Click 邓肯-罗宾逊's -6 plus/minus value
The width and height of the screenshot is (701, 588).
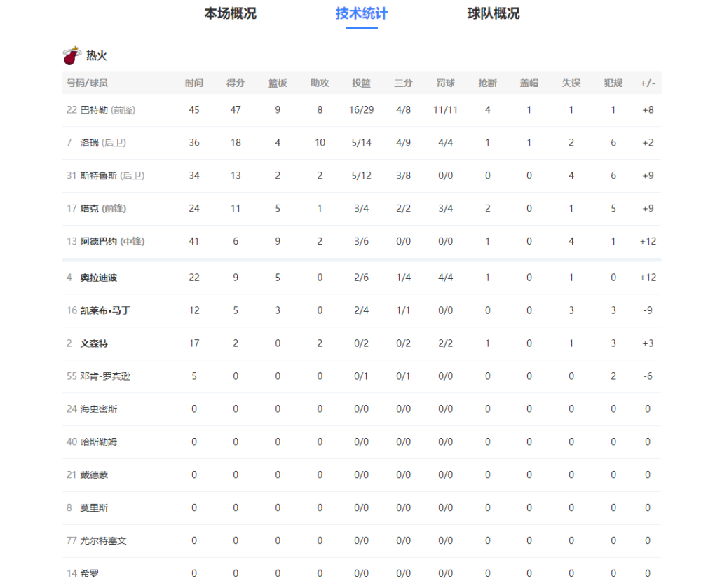coord(648,376)
